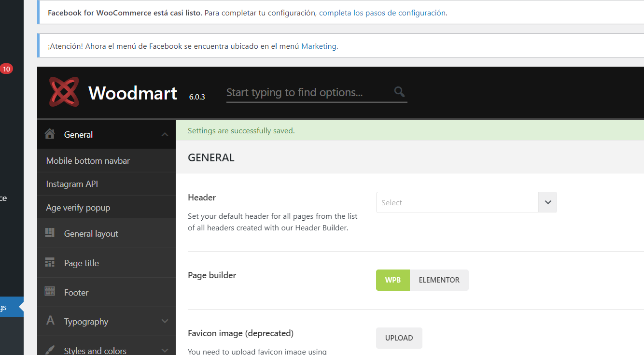Screen dimensions: 644x355
Task: Click the General layout grid icon
Action: (x=50, y=233)
